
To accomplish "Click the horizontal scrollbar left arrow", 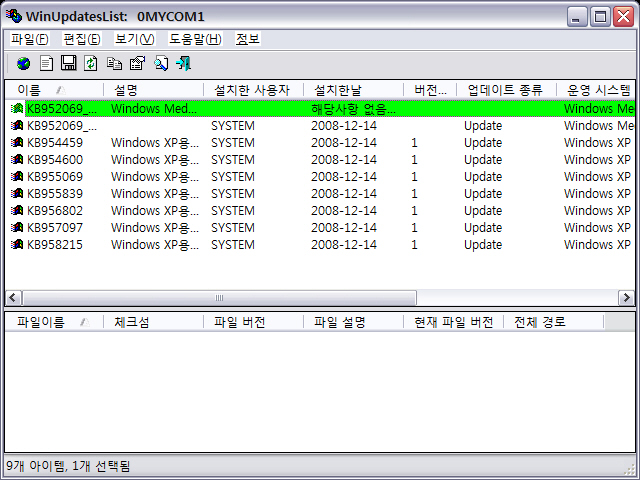I will pyautogui.click(x=13, y=298).
